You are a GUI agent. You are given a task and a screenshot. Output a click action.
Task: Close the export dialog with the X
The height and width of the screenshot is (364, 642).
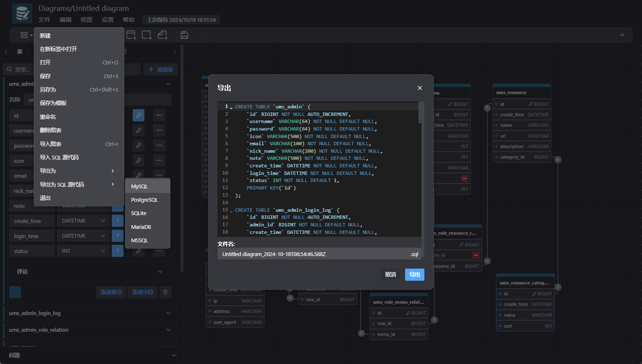coord(420,88)
